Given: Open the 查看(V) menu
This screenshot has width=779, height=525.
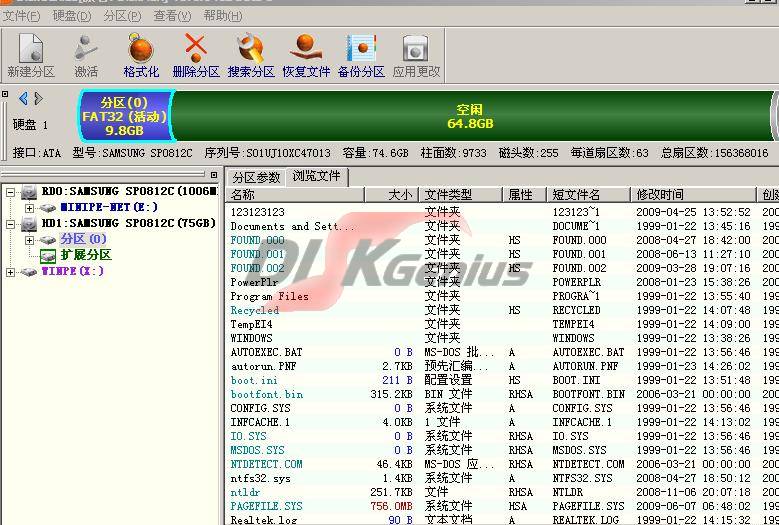Looking at the screenshot, I should coord(172,16).
